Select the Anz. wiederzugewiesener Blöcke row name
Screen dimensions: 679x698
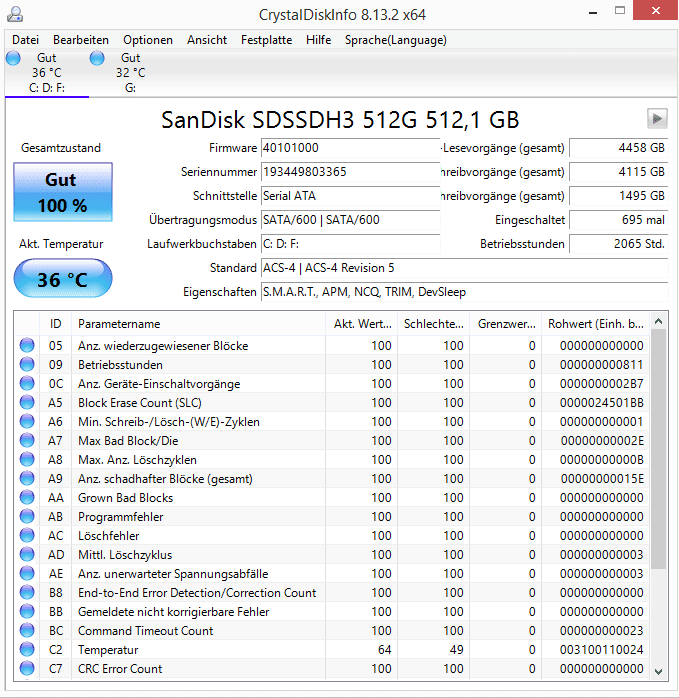pyautogui.click(x=163, y=345)
